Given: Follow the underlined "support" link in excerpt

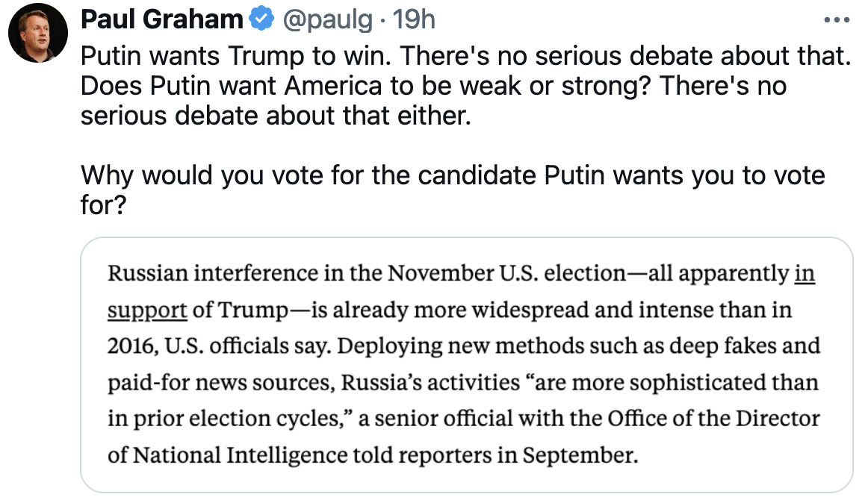Looking at the screenshot, I should [x=147, y=310].
